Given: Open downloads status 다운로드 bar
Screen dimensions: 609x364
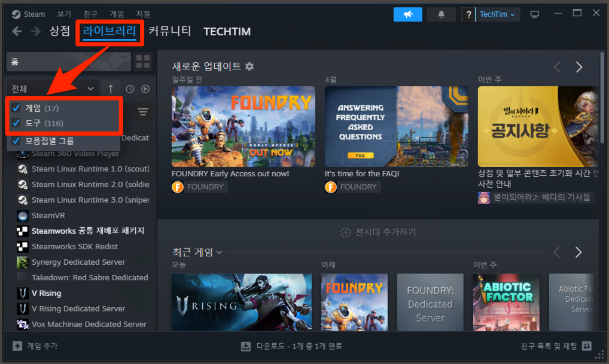Looking at the screenshot, I should click(292, 345).
